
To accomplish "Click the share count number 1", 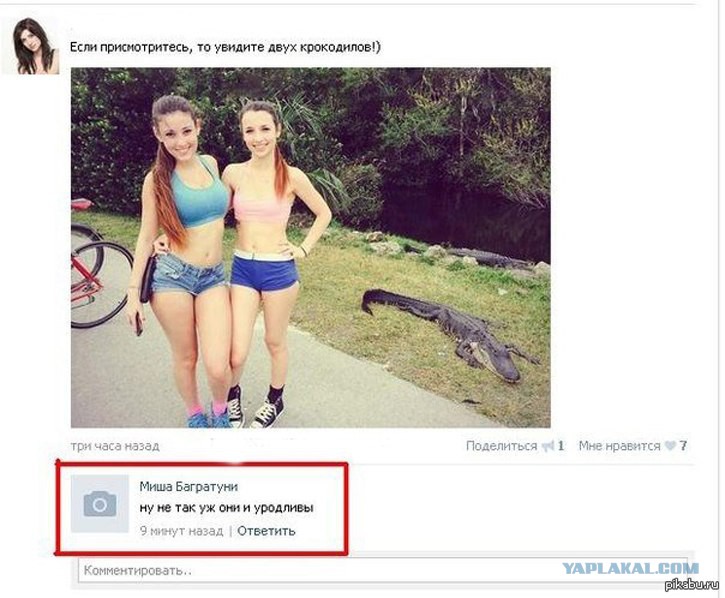I will (x=560, y=446).
